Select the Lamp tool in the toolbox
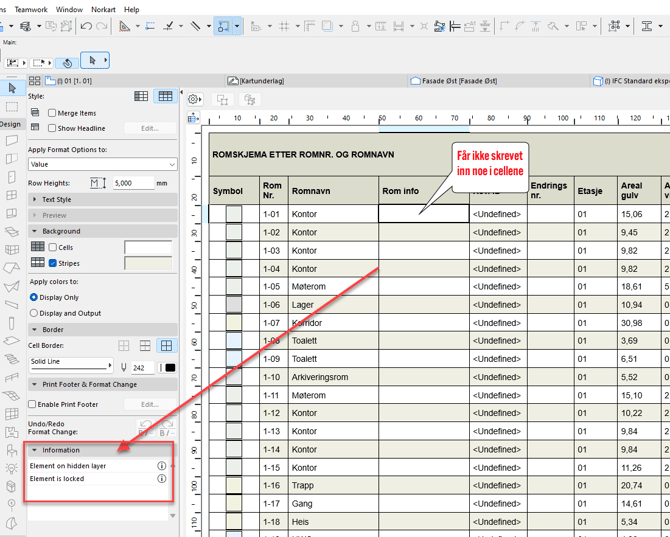Screen dimensions: 670x537 pos(12,468)
